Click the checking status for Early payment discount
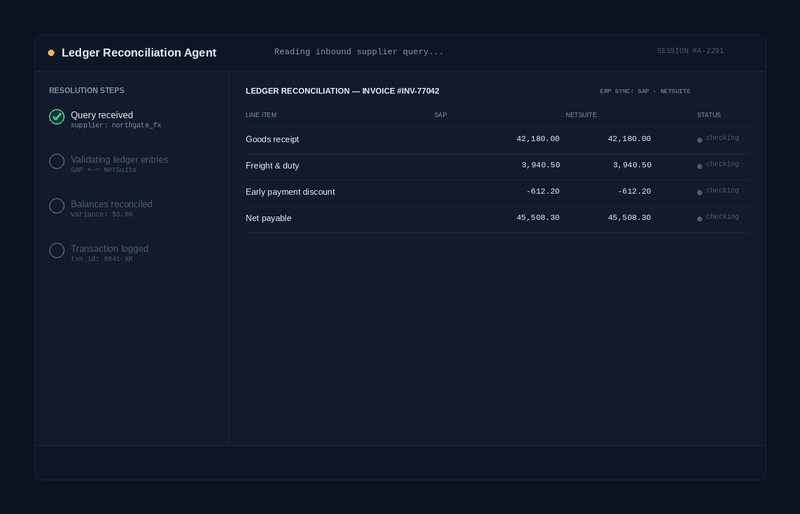The image size is (800, 514). [722, 190]
